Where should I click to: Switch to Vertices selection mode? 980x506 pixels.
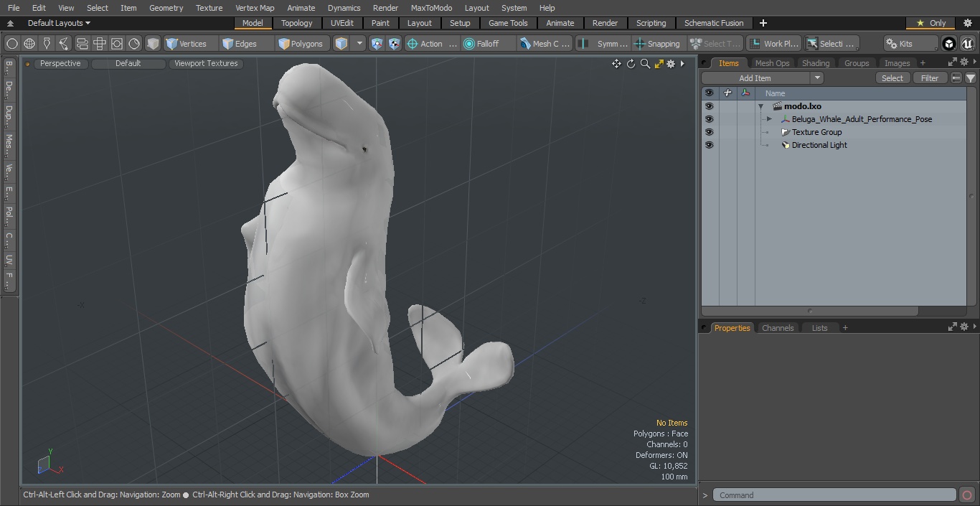[190, 44]
